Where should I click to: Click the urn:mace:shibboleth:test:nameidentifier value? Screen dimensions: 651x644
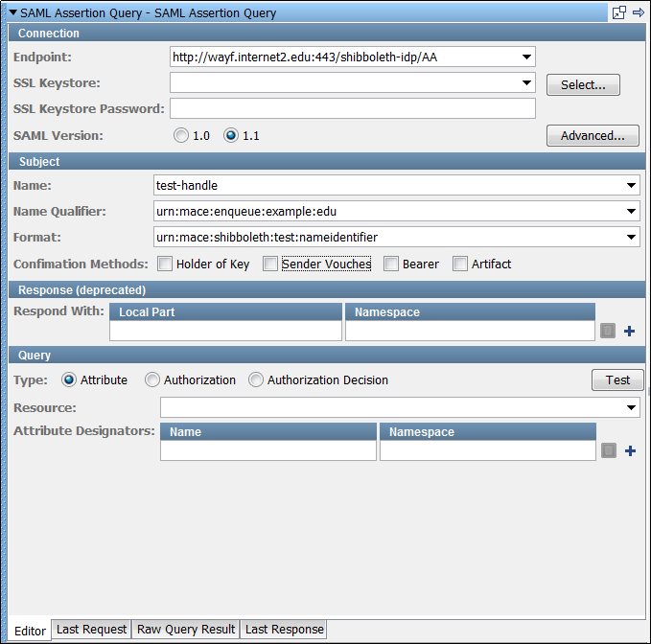pyautogui.click(x=267, y=237)
